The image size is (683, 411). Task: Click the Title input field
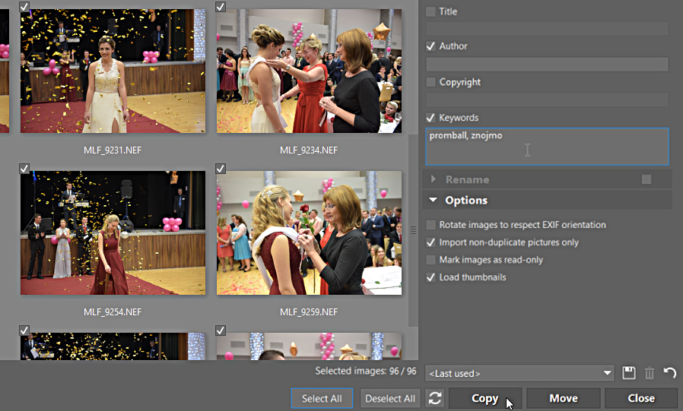click(547, 29)
